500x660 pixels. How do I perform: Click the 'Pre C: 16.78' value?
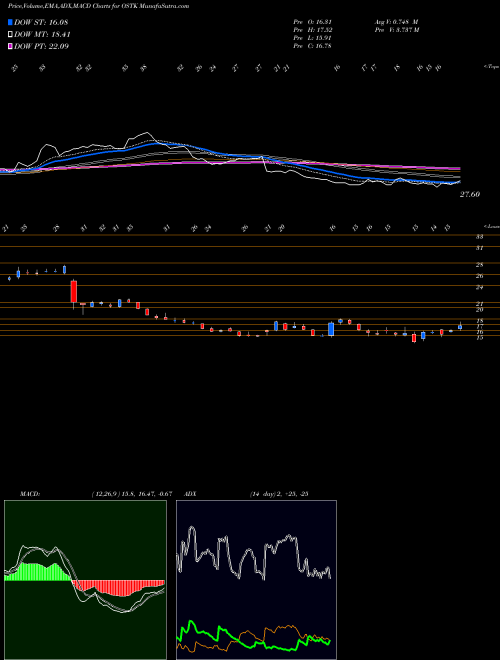313,46
